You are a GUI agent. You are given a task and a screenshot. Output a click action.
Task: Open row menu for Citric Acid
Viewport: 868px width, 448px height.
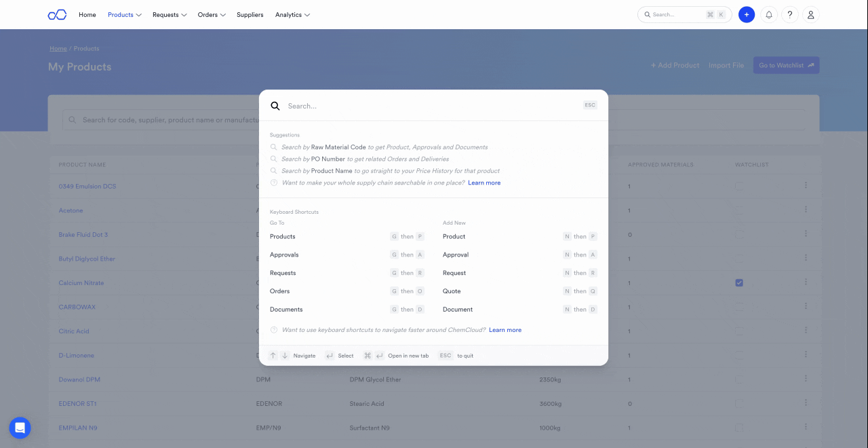(x=806, y=331)
